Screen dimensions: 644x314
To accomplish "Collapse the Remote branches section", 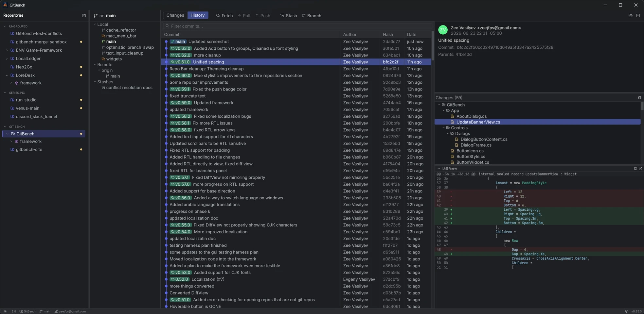I will (x=95, y=65).
